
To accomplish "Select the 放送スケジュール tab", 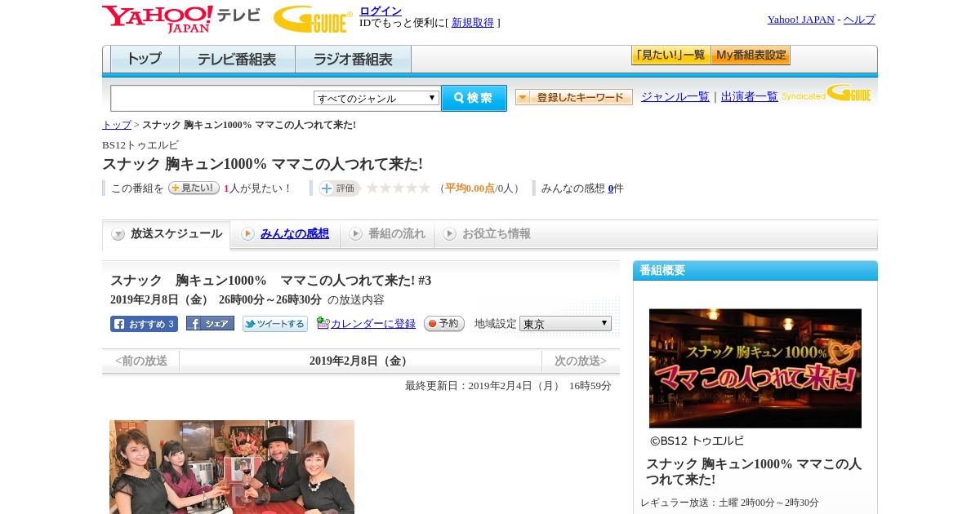I will pos(167,234).
